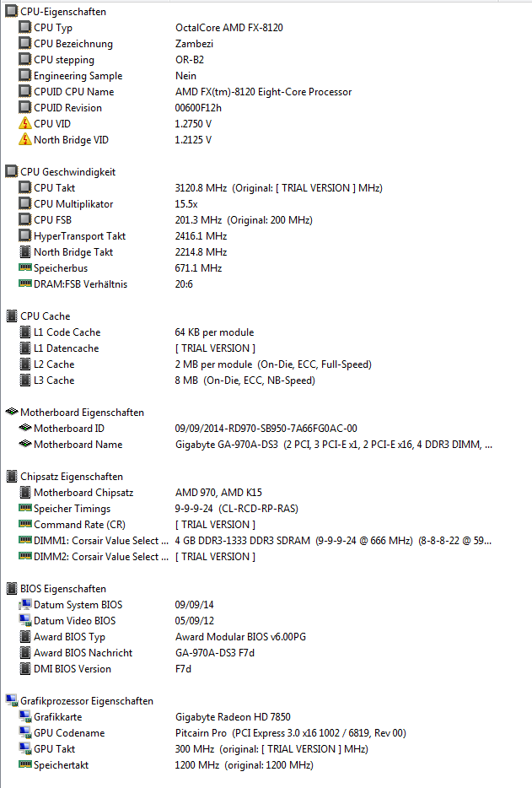Click the icon beside Award BIOS Typ
The width and height of the screenshot is (532, 788).
25,636
